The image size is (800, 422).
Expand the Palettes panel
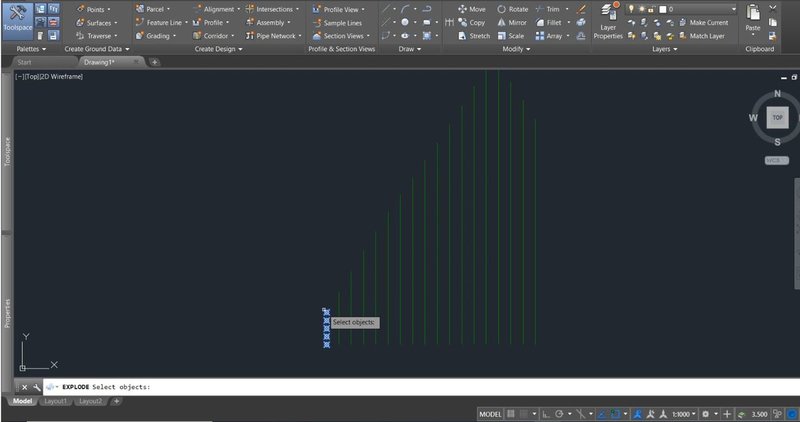pos(31,49)
